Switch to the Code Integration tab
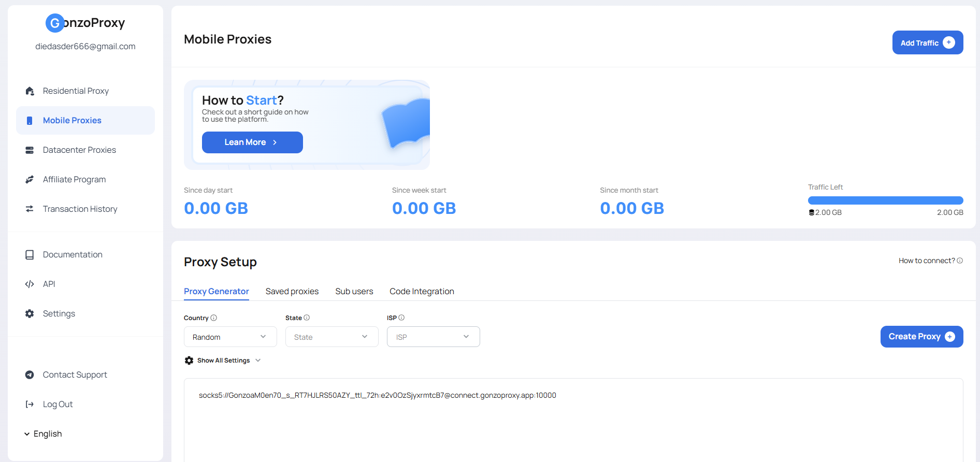 pos(422,292)
